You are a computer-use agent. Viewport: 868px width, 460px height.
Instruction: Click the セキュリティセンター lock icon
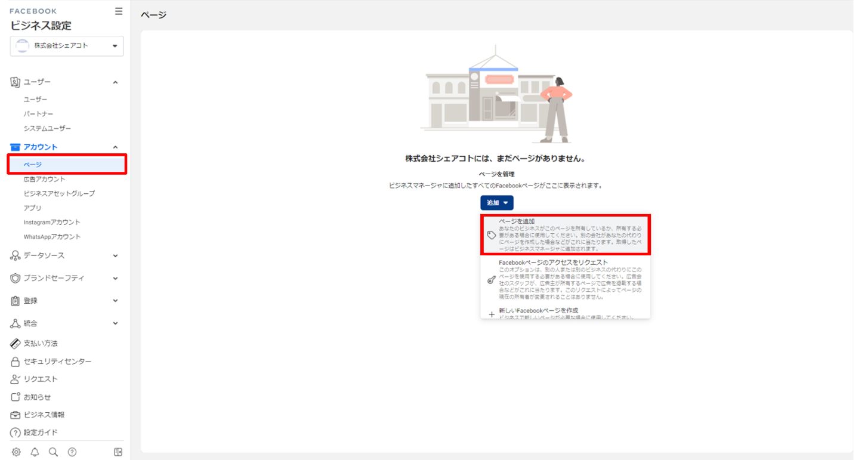click(16, 362)
